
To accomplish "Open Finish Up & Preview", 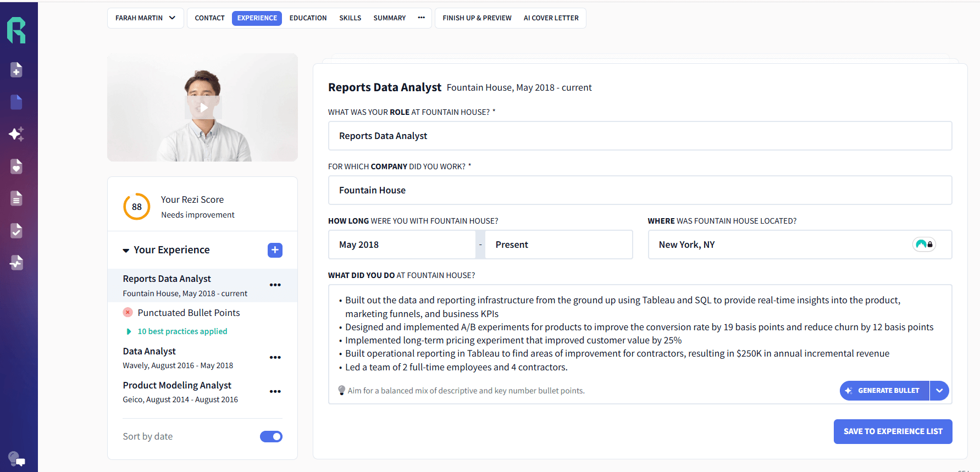I will click(477, 18).
